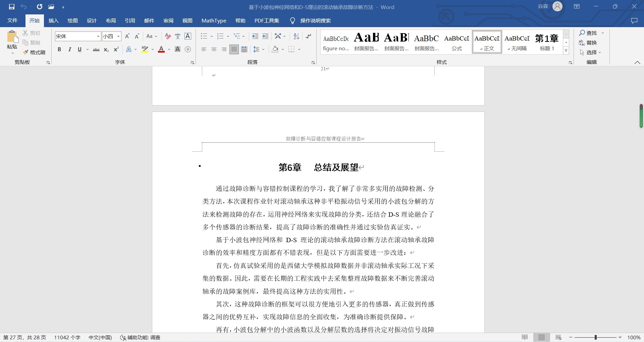Screen dimensions: 644x342
Task: Open the bullets list dropdown arrow
Action: (211, 36)
